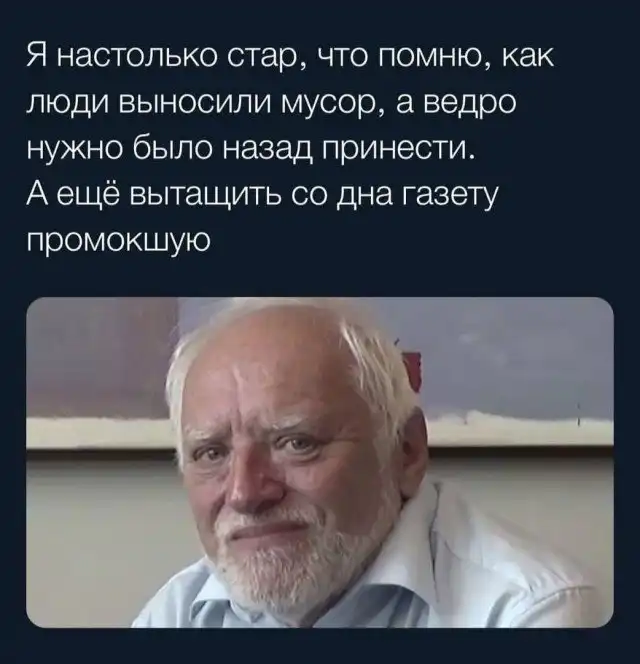Click the red object behind the man's head
640x664 pixels.
coord(412,368)
